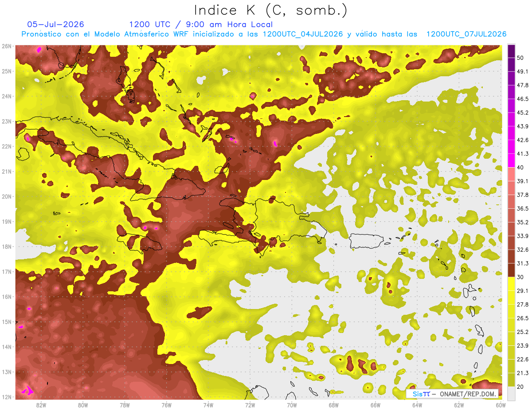Click colorbar value '30'

click(521, 277)
